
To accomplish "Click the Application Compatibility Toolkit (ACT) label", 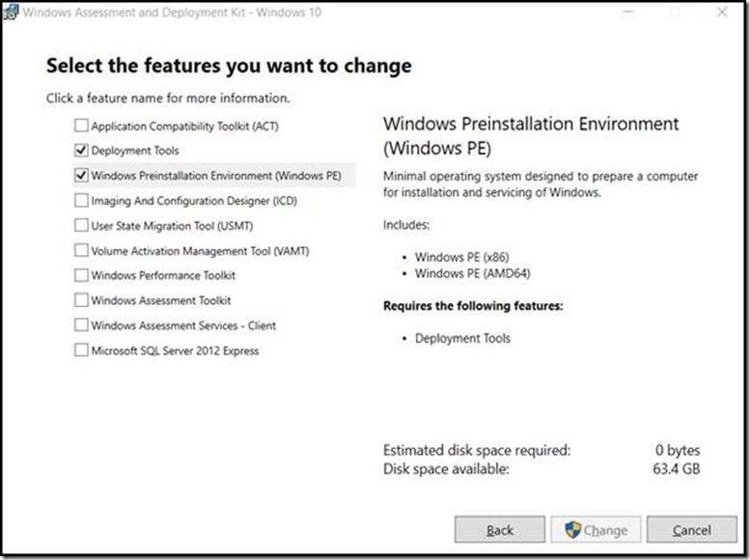I will (x=184, y=126).
